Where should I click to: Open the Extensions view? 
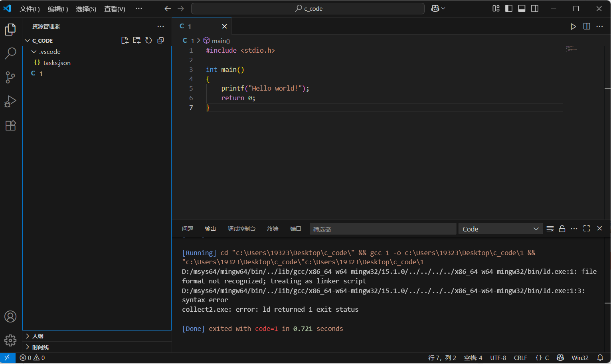point(10,125)
